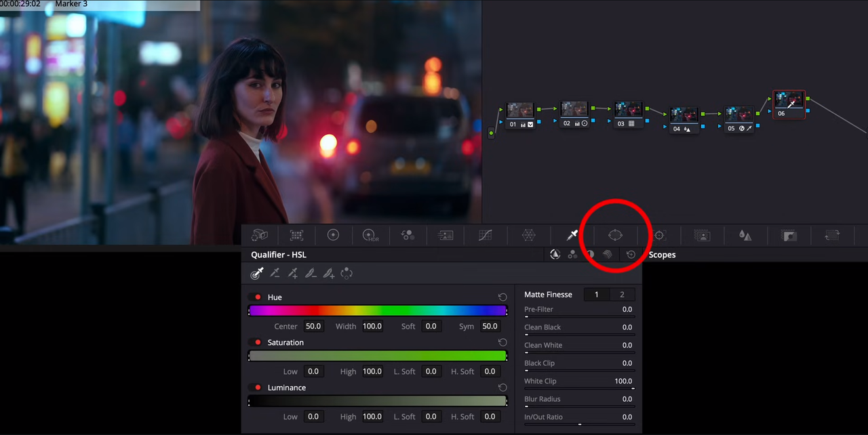Click the In/Out Ratio slider
The height and width of the screenshot is (435, 868).
click(x=580, y=424)
